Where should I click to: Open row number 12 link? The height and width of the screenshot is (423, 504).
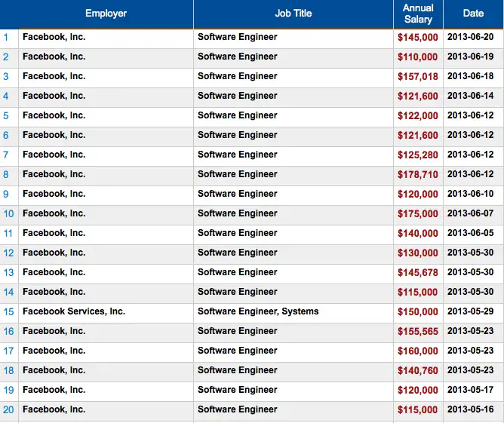[x=9, y=253]
